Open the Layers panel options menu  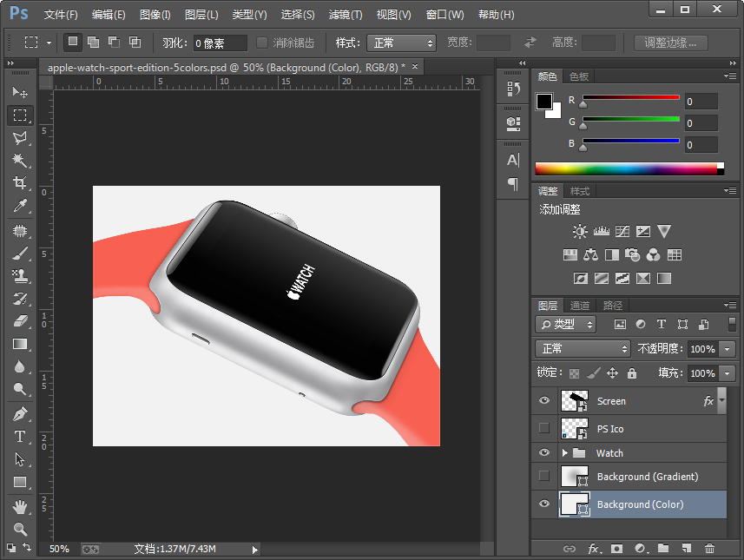tap(730, 305)
